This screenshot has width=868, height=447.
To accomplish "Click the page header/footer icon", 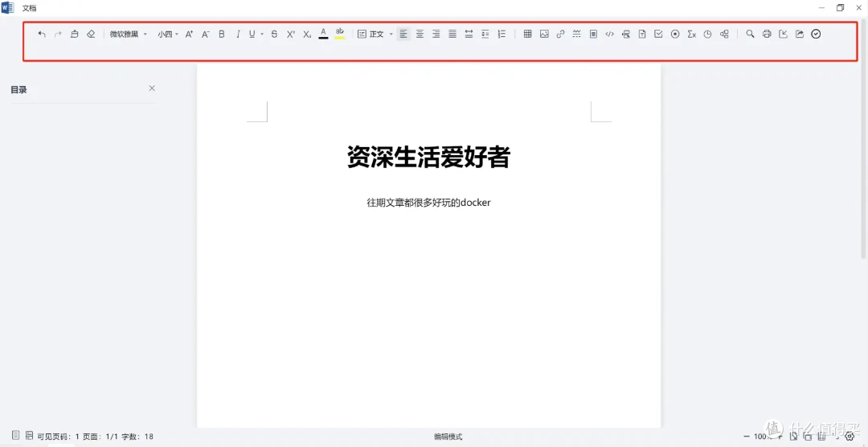I will [x=593, y=35].
